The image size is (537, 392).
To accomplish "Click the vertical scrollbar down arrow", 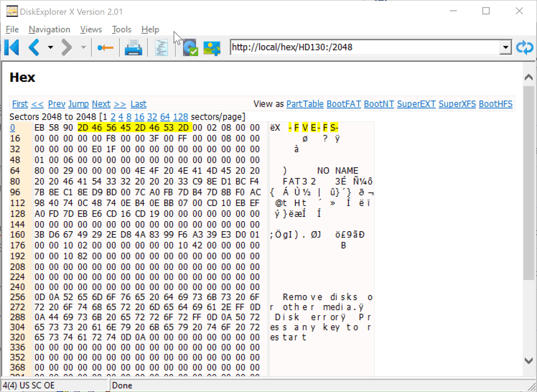I will pyautogui.click(x=528, y=360).
